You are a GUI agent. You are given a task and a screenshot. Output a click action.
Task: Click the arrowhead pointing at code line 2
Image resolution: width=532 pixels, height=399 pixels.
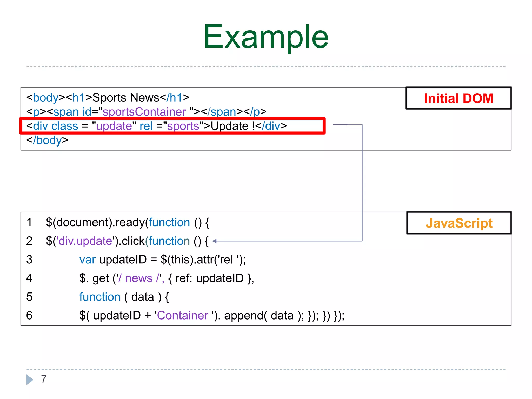point(215,241)
